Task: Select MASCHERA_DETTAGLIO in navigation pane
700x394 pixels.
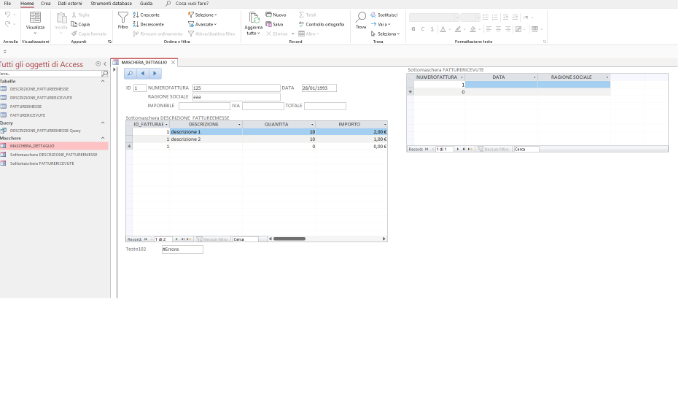Action: click(x=54, y=146)
